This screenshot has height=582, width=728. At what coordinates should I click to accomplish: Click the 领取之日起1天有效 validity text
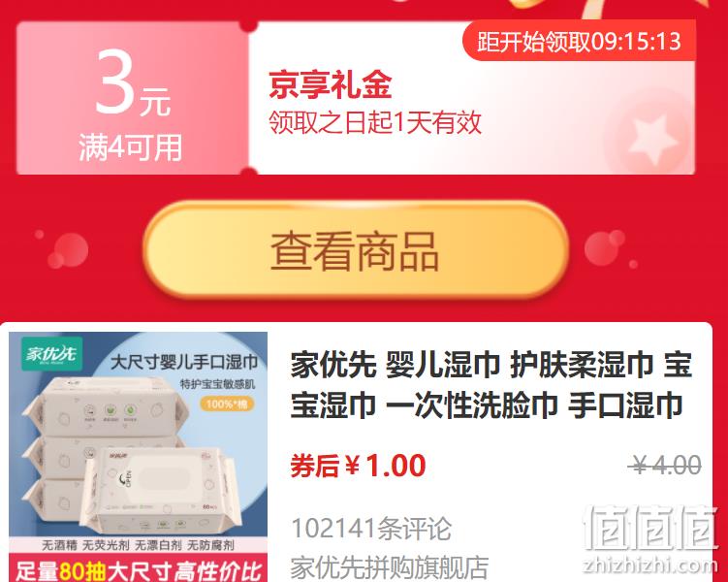(375, 122)
